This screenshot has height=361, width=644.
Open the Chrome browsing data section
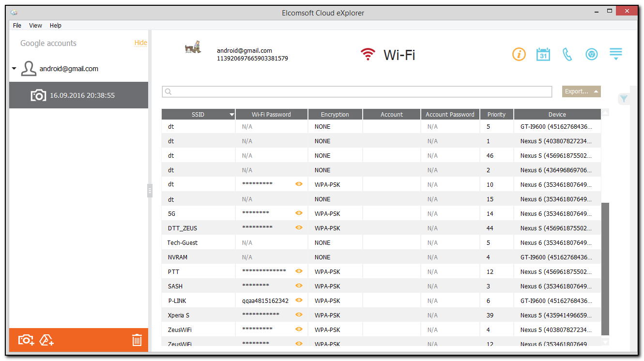[x=591, y=54]
